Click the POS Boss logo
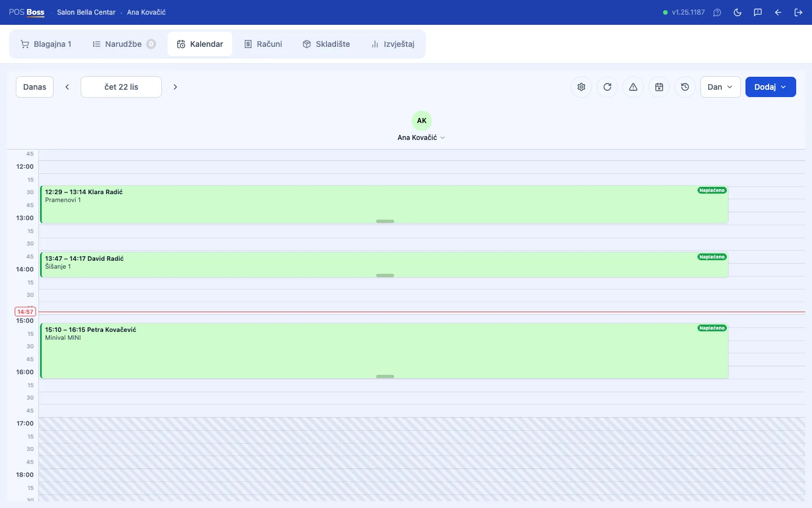Viewport: 812px width, 508px height. (x=27, y=12)
